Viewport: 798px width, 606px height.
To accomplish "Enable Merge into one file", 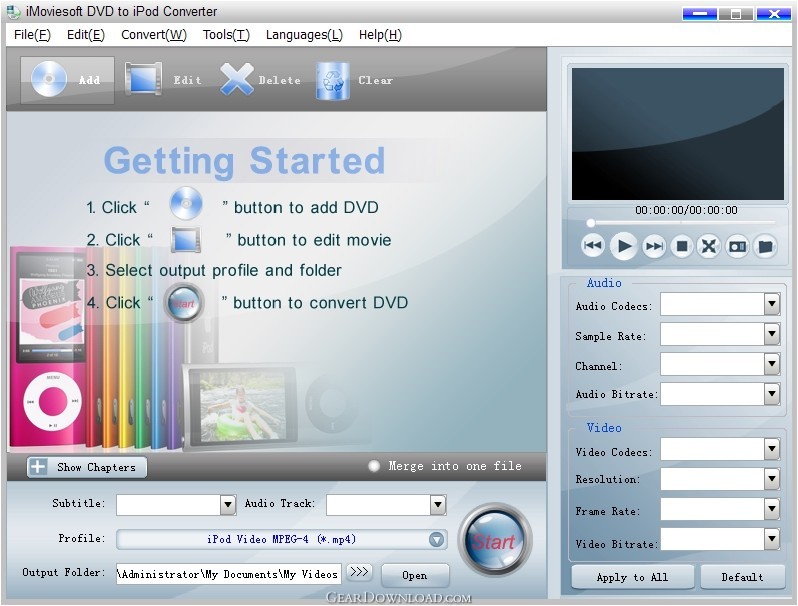I will pos(374,466).
